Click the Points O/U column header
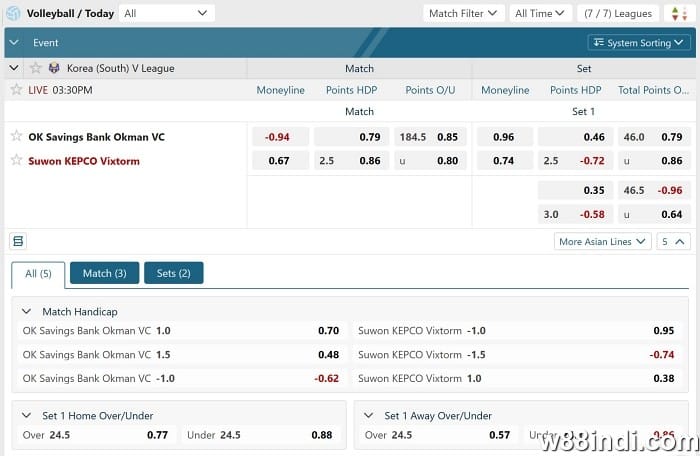The width and height of the screenshot is (700, 456). click(x=430, y=90)
